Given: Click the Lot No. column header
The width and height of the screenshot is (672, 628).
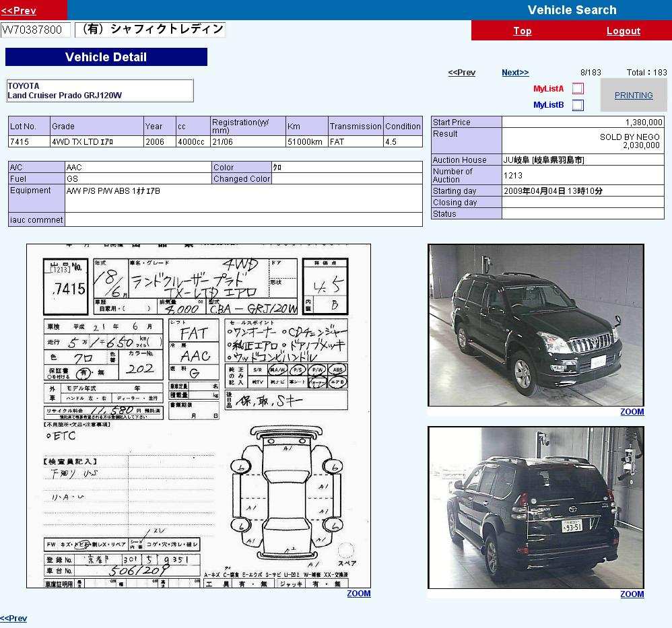Looking at the screenshot, I should [x=29, y=126].
